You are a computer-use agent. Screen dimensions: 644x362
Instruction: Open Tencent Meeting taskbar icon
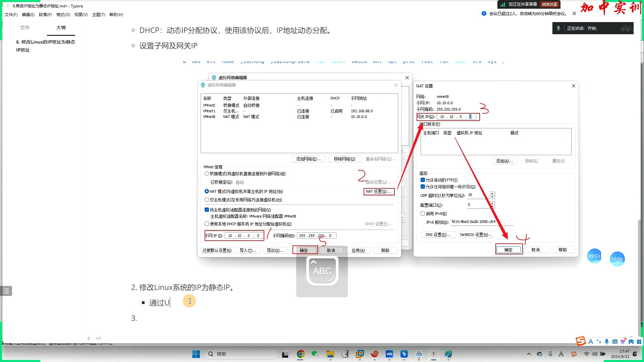(389, 354)
